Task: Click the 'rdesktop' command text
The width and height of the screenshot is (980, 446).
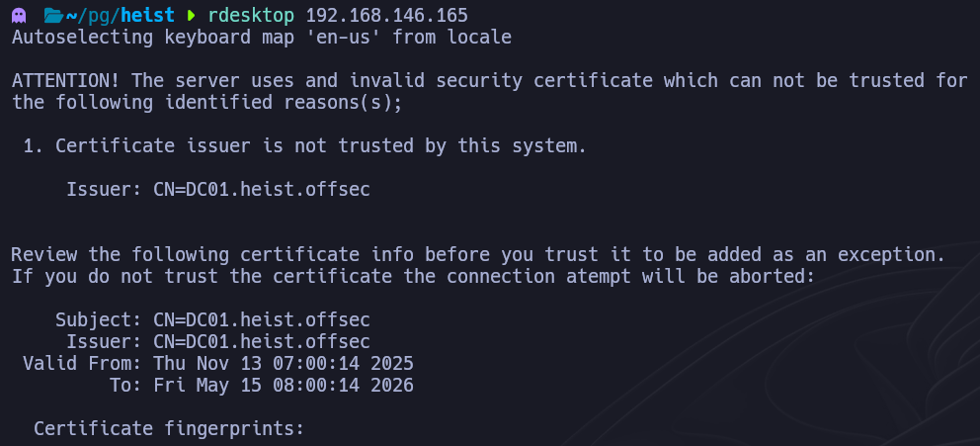Action: click(x=252, y=17)
